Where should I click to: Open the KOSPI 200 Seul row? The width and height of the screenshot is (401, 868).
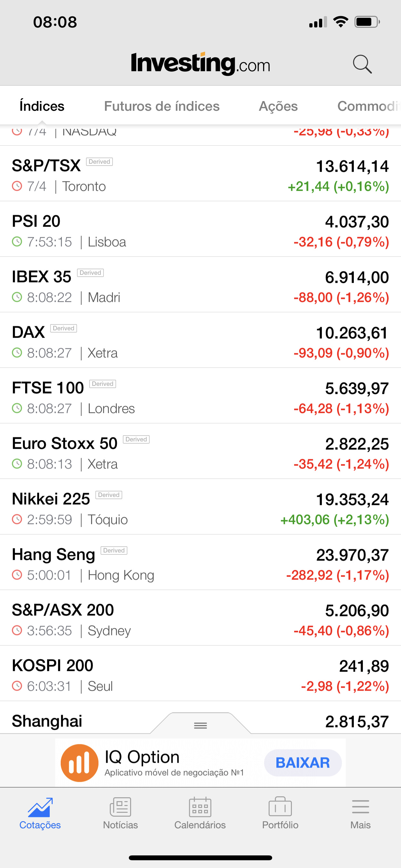(x=200, y=673)
